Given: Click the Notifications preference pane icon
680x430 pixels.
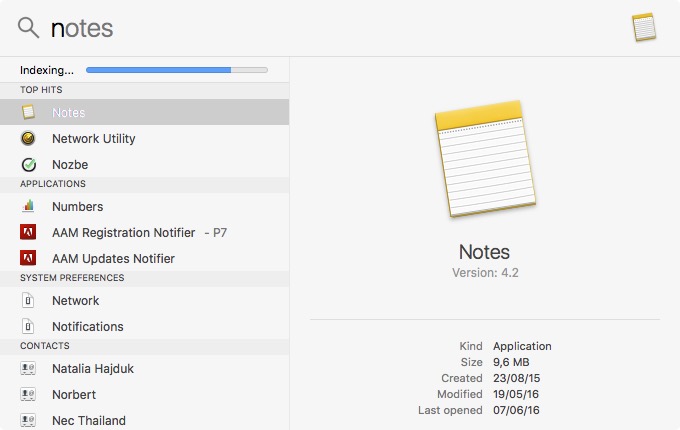Looking at the screenshot, I should tap(28, 326).
